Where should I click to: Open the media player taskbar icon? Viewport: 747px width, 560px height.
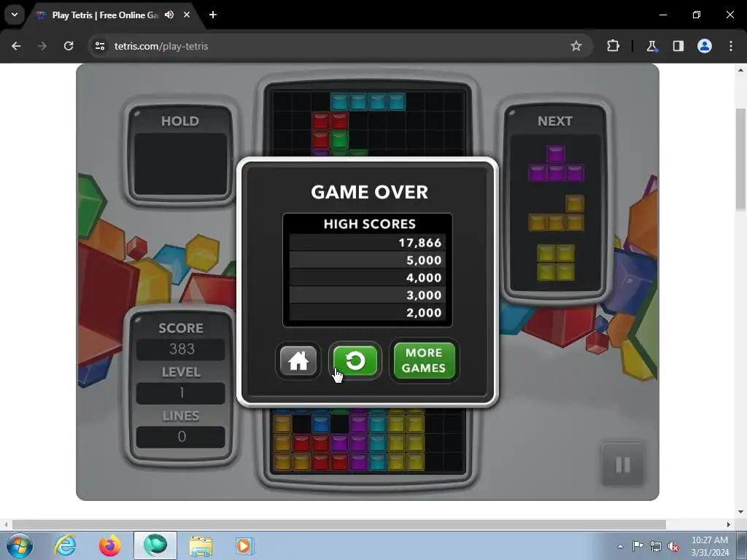click(245, 545)
